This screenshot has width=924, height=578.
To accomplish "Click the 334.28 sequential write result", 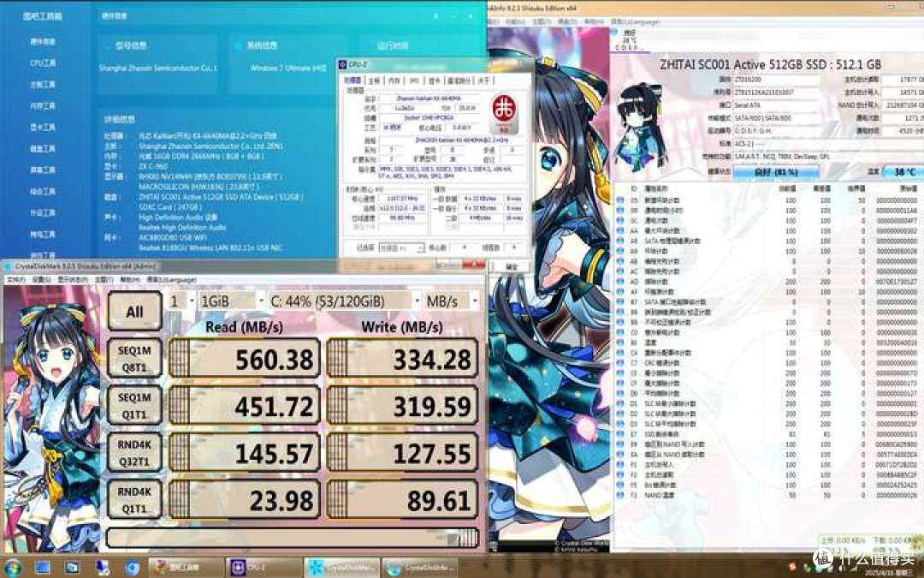I will (x=402, y=359).
